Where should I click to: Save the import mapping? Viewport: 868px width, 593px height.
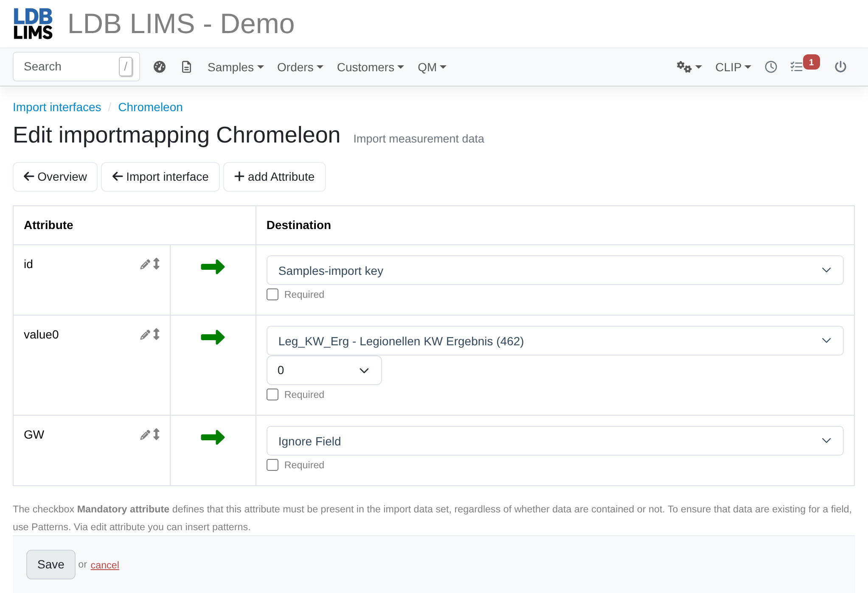pos(51,565)
